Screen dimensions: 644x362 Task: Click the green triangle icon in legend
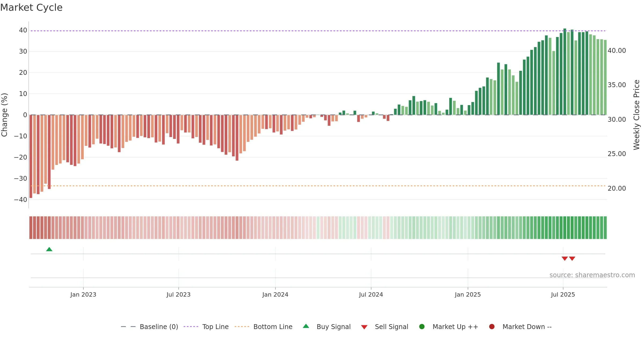pyautogui.click(x=306, y=326)
